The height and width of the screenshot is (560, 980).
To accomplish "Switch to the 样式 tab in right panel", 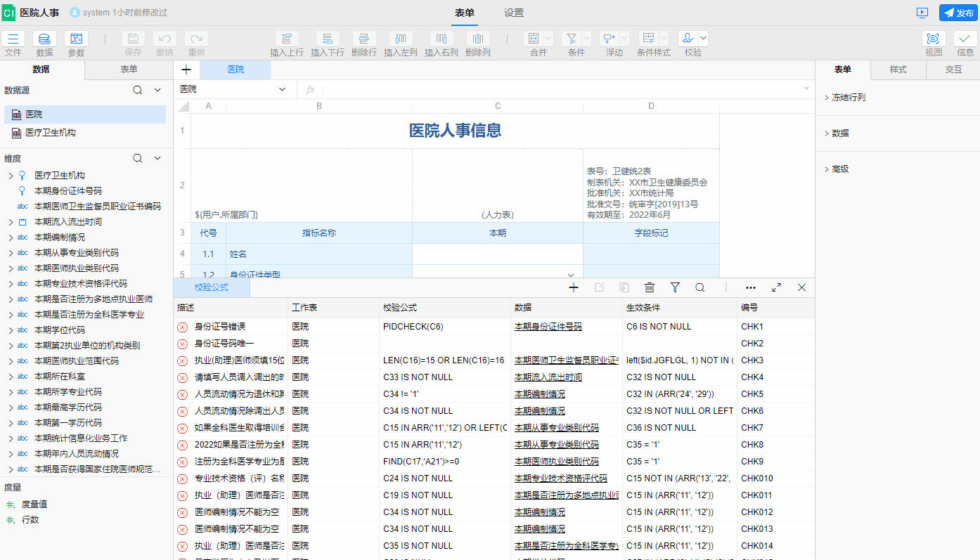I will [x=898, y=70].
